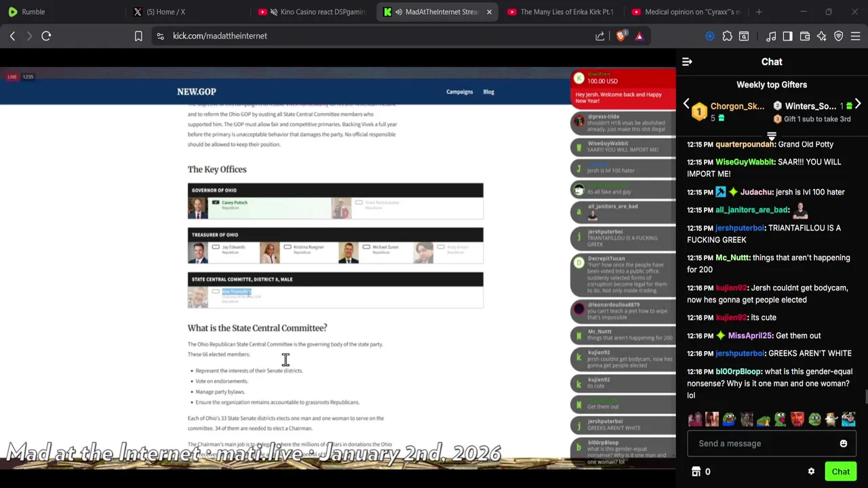
Task: Reload the kick.com page
Action: point(46,36)
